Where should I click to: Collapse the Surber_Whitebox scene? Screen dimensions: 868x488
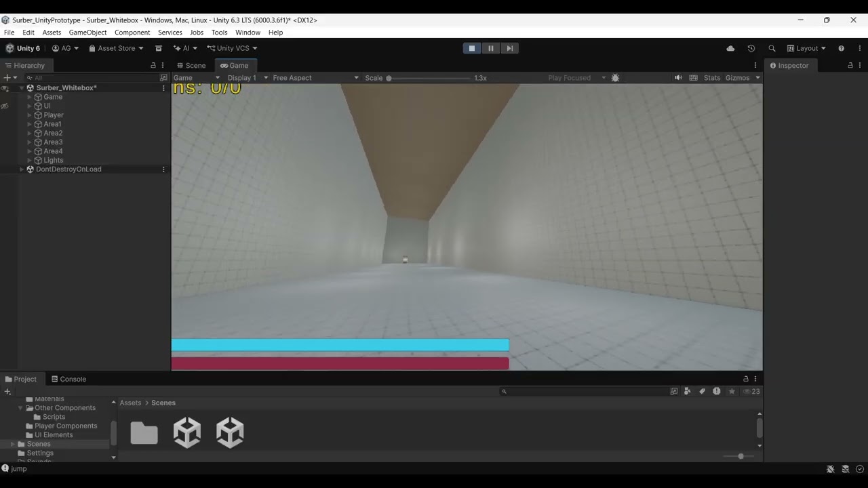[x=21, y=88]
